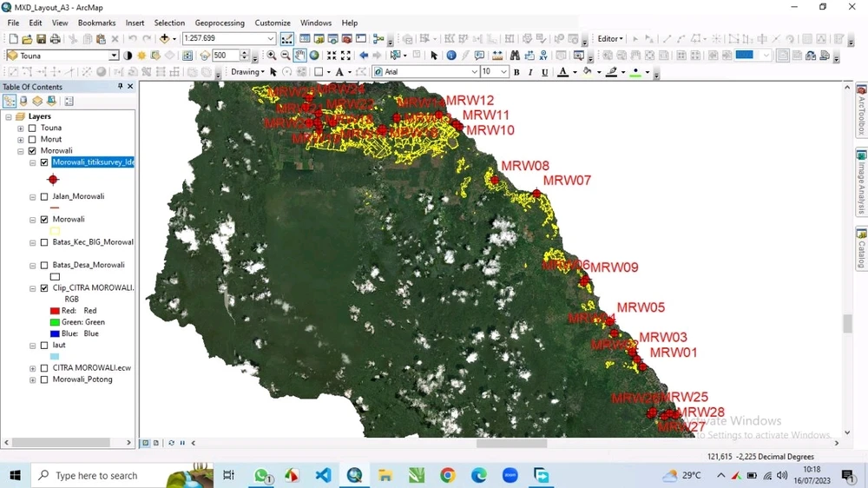Image resolution: width=868 pixels, height=488 pixels.
Task: Open the Bookmarks menu
Action: point(96,23)
